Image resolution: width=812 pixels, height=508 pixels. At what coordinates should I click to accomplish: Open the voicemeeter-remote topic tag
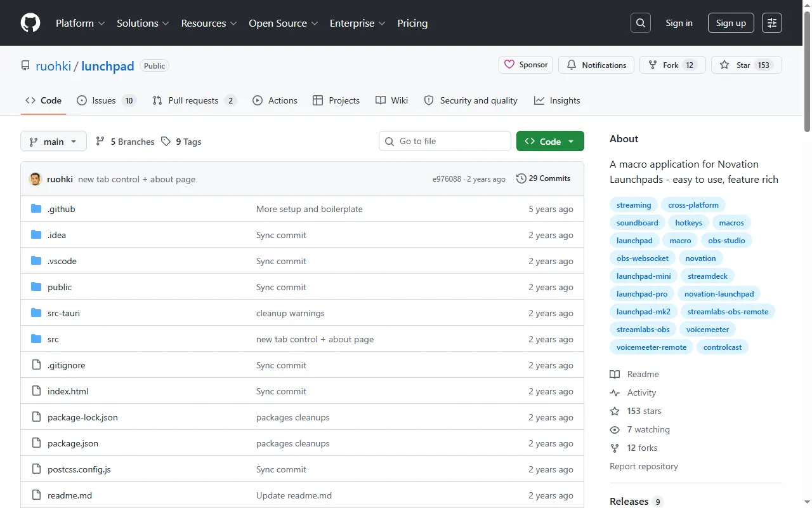(652, 347)
